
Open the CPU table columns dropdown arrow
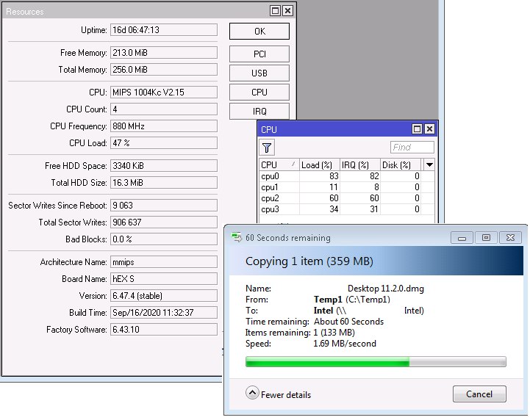tap(429, 164)
